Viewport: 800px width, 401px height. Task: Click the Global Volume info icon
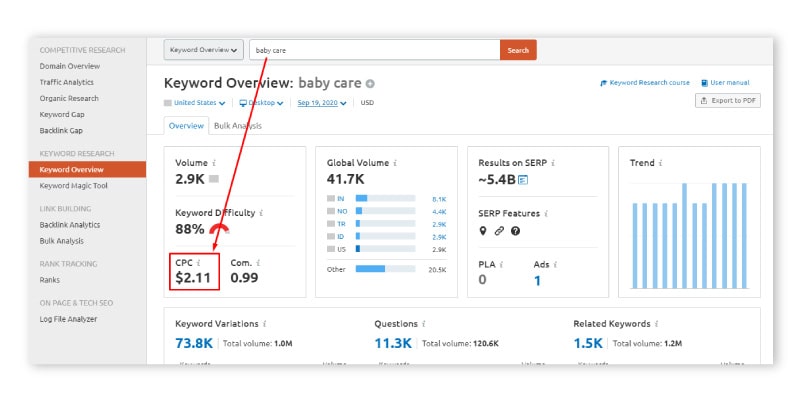[x=395, y=163]
